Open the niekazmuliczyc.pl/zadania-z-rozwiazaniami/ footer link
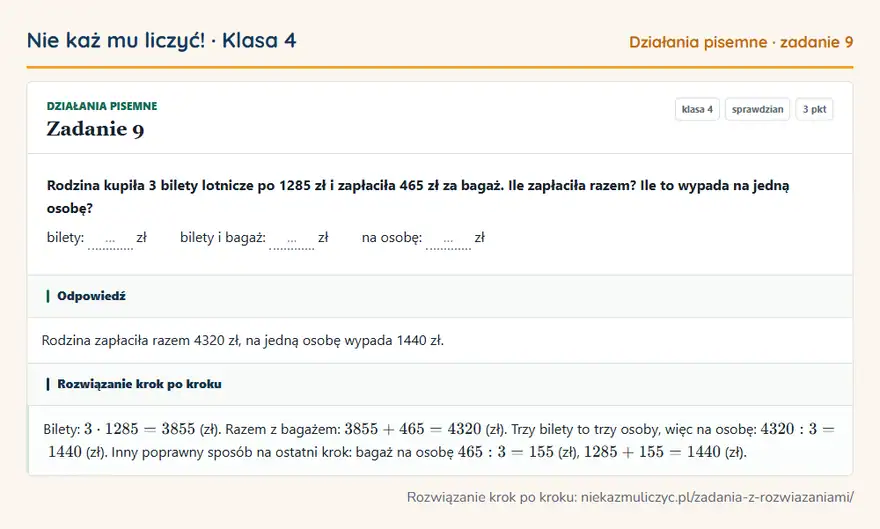Viewport: 880px width, 529px height. 717,497
